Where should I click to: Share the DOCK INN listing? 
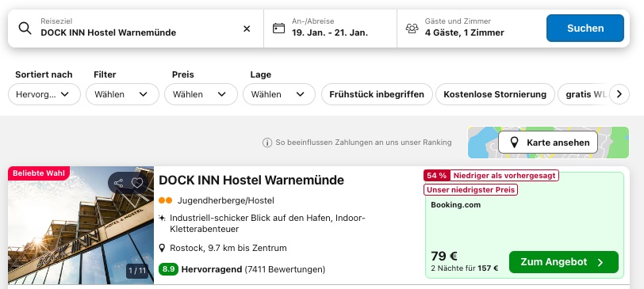coord(119,183)
